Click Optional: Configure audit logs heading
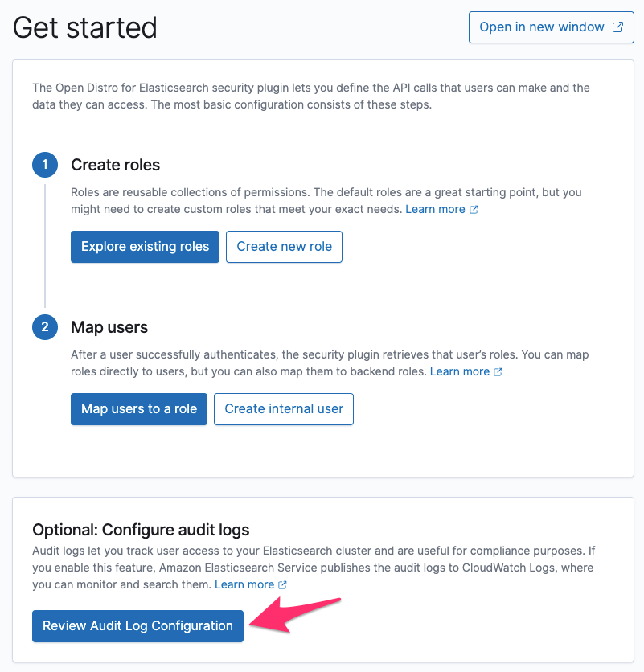 [141, 531]
